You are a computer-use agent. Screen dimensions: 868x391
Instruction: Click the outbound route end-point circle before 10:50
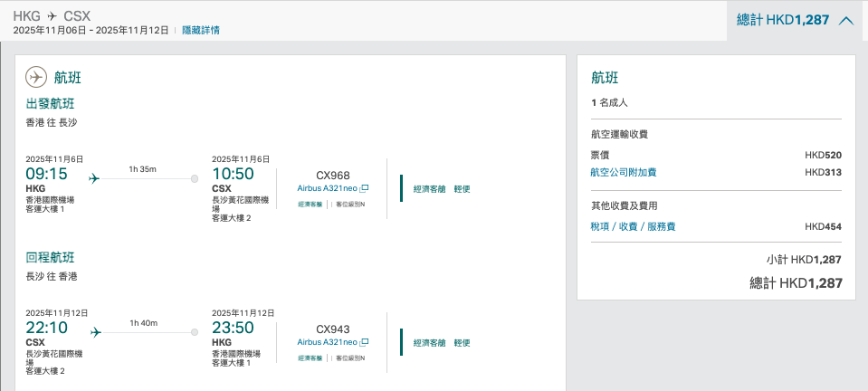click(195, 179)
